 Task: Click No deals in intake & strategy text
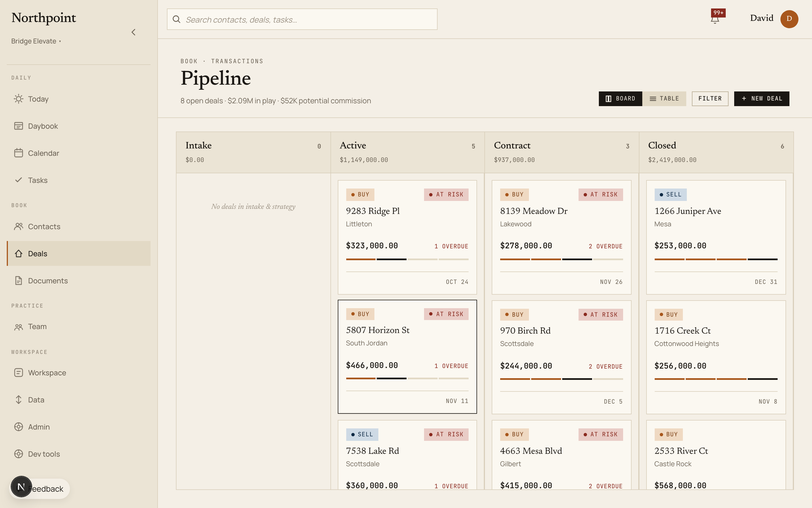click(253, 207)
